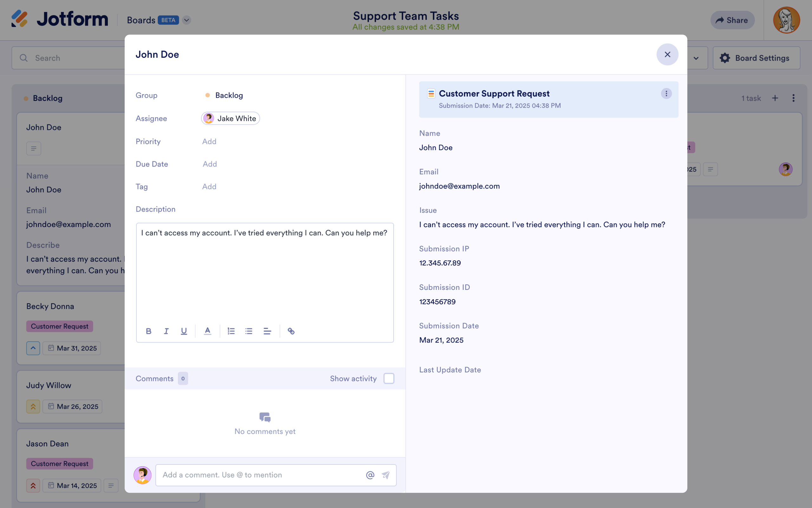Open the text color picker
Screen dimensions: 812x508
pos(208,331)
